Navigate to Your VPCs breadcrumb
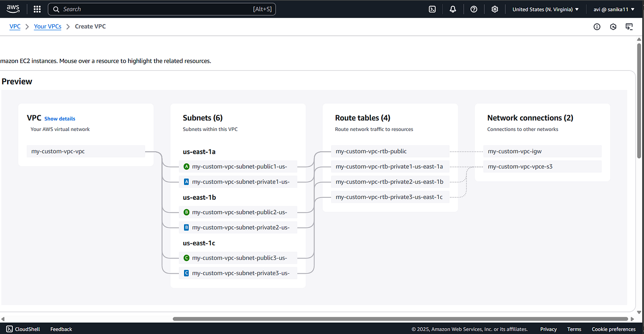 47,26
